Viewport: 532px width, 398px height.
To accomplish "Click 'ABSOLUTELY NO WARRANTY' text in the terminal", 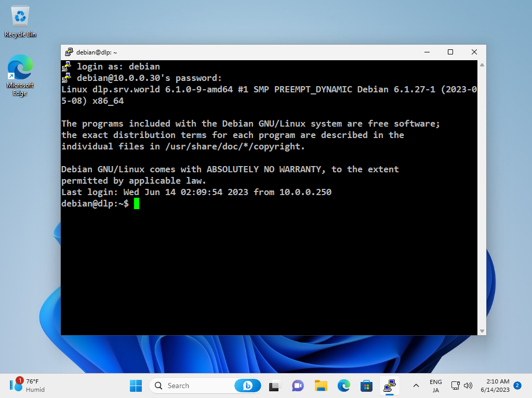I will pyautogui.click(x=264, y=169).
